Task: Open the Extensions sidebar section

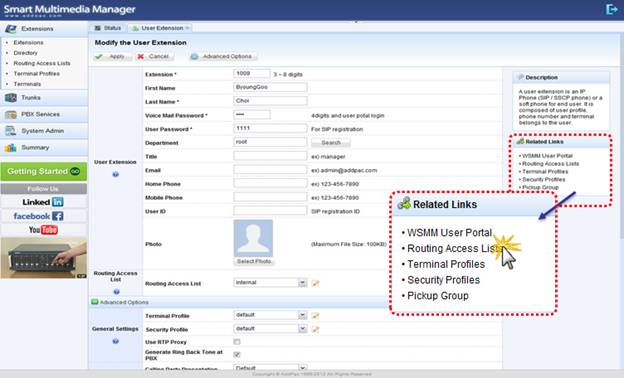Action: pyautogui.click(x=44, y=29)
